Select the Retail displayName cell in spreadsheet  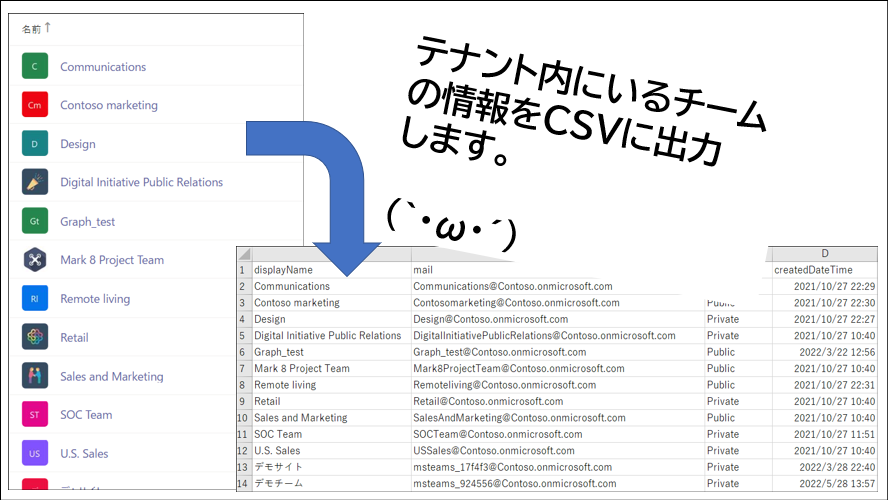tap(331, 401)
